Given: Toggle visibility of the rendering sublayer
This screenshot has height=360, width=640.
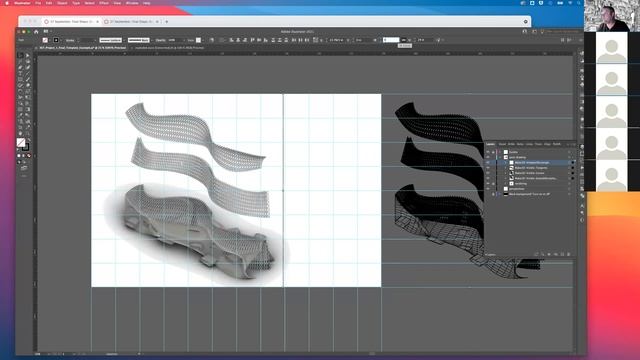Looking at the screenshot, I should point(488,184).
